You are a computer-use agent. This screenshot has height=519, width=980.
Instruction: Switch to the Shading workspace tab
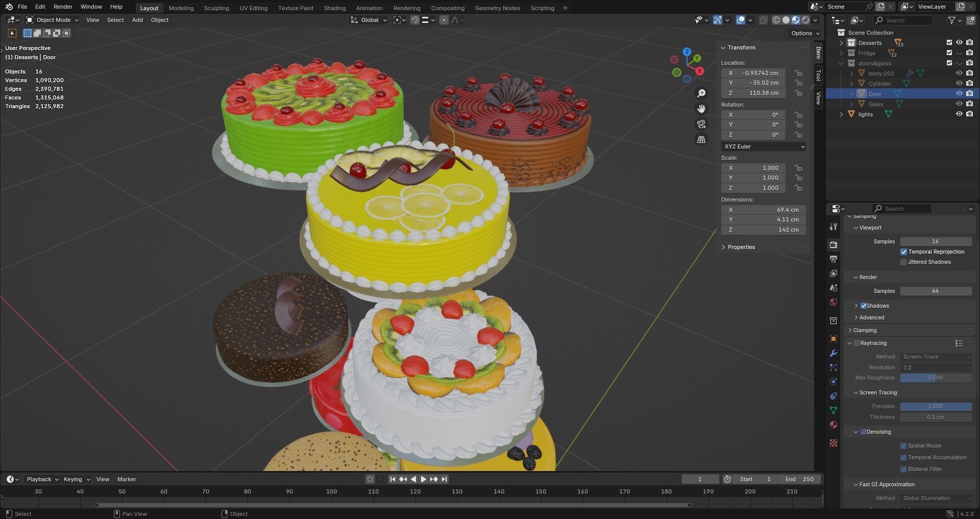(334, 8)
